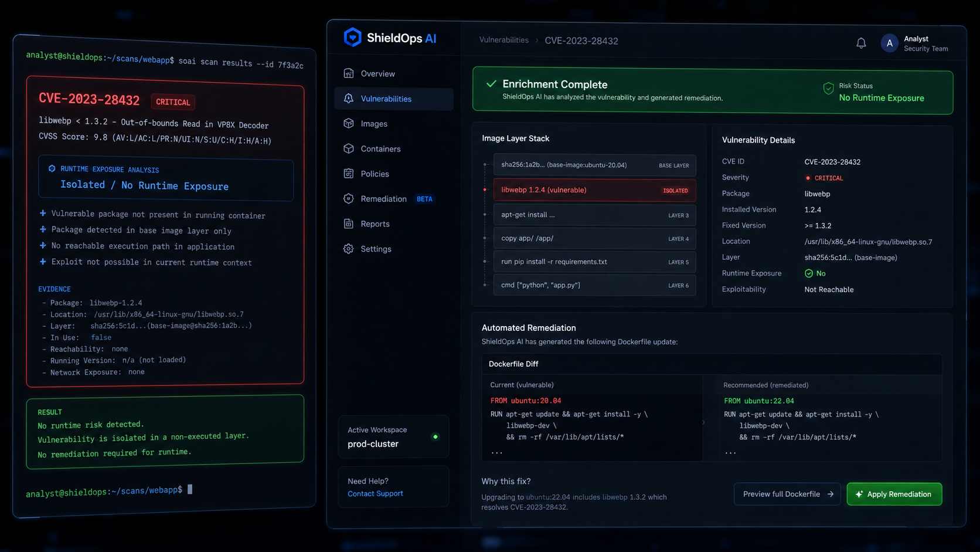
Task: Select the libwebp 1.2.4 (vulnerable) layer row
Action: click(x=594, y=190)
